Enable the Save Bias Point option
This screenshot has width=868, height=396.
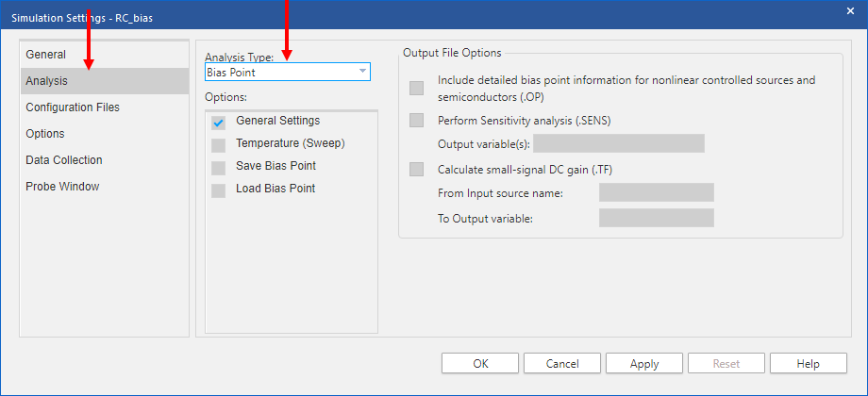click(219, 168)
